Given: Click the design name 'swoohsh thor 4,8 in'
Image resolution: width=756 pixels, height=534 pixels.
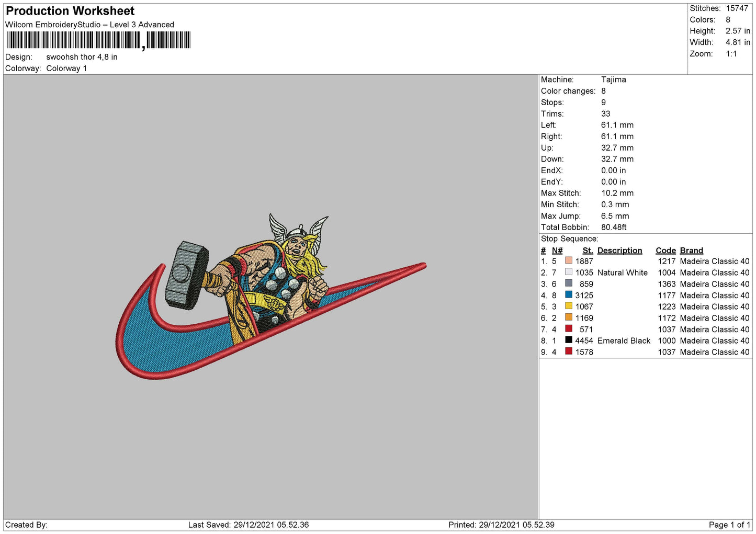Looking at the screenshot, I should (x=82, y=57).
